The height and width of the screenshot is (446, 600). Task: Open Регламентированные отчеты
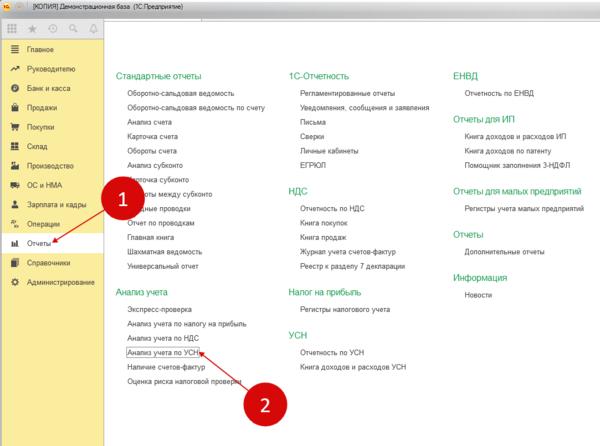(x=347, y=93)
